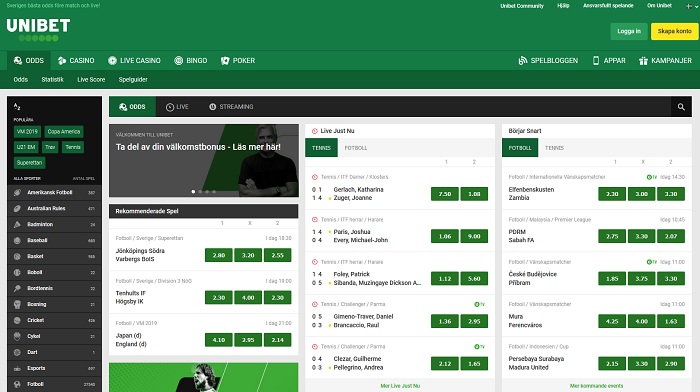The image size is (700, 392).
Task: Select odds 9.00 for Every, Michael-John
Action: (x=474, y=236)
